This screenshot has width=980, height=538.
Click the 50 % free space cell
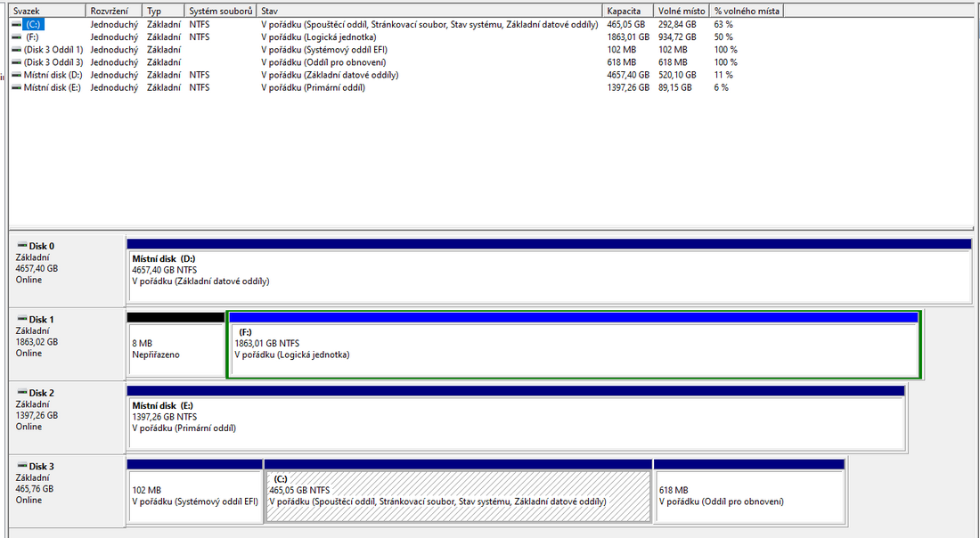pos(723,37)
